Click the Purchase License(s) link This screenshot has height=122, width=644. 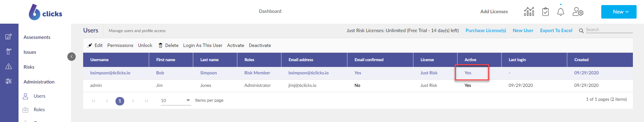pyautogui.click(x=486, y=30)
